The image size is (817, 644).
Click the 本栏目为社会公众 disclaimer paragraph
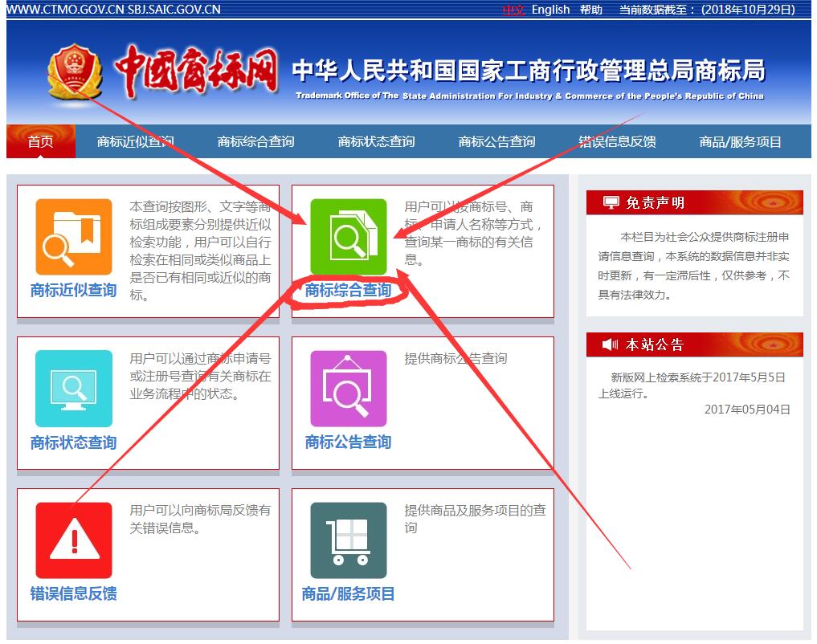tap(693, 266)
